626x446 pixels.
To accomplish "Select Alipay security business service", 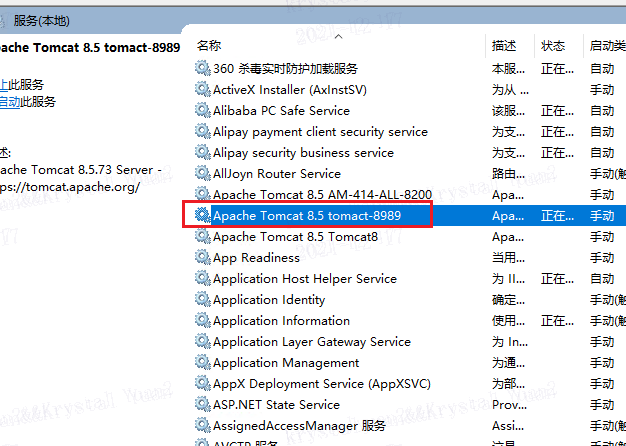I will 303,153.
